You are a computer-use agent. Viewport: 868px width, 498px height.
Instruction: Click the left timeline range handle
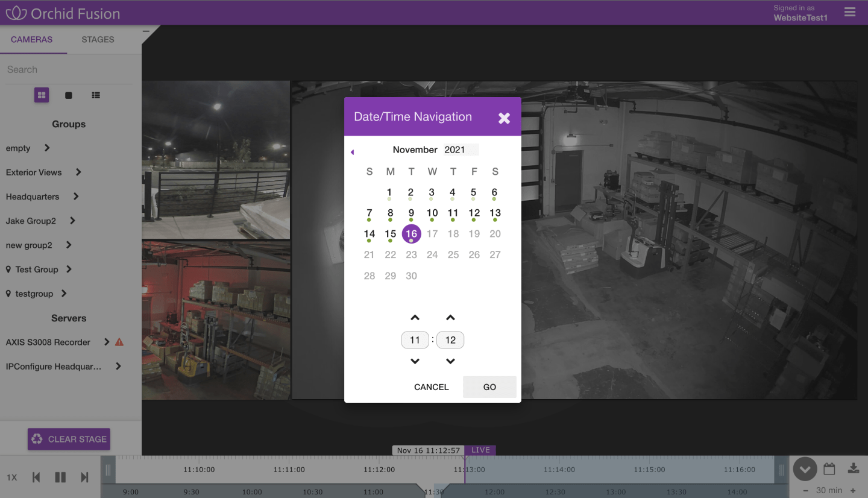tap(108, 470)
